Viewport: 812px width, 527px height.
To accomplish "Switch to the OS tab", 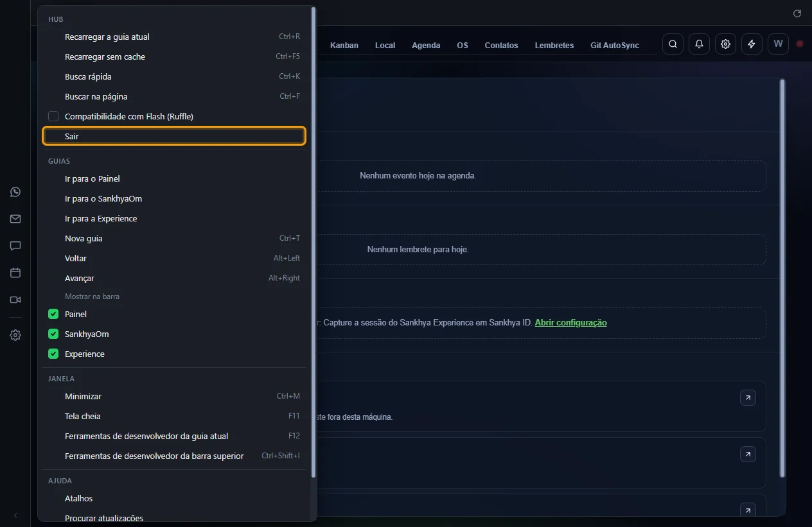I will pyautogui.click(x=463, y=45).
